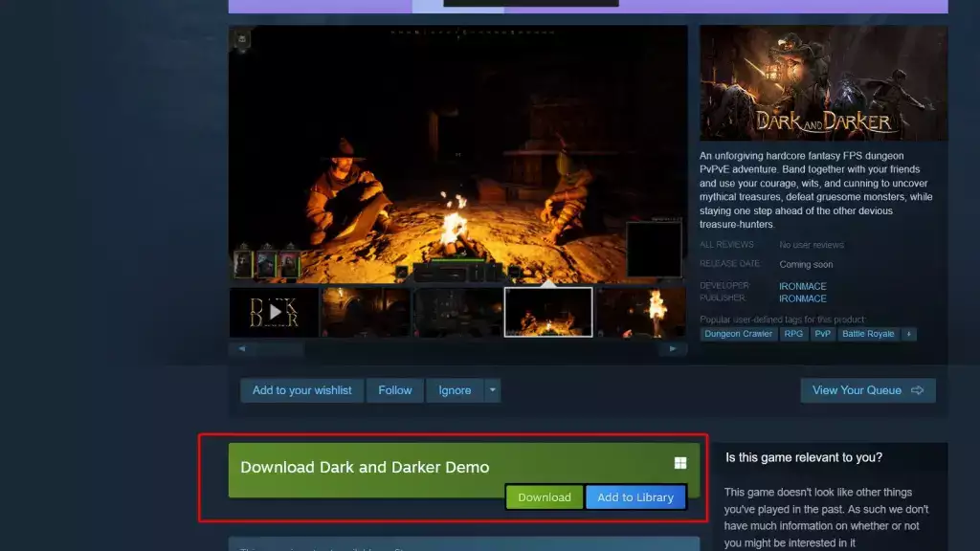
Task: Click the main campfire screenshot
Action: click(458, 154)
